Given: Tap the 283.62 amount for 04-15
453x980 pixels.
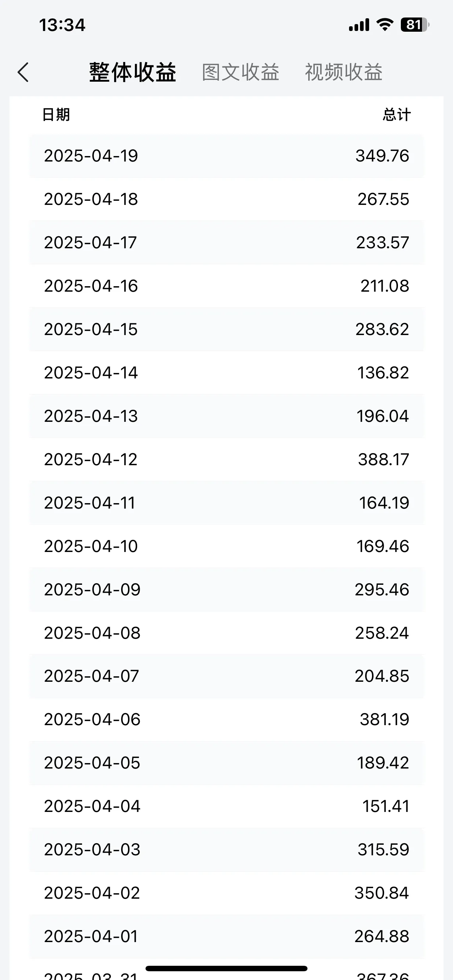Looking at the screenshot, I should click(382, 330).
